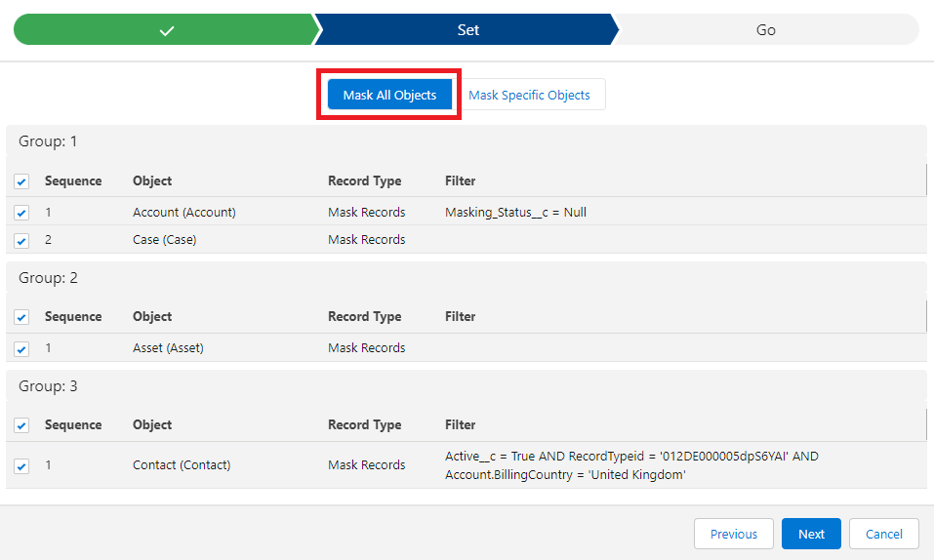Image resolution: width=934 pixels, height=560 pixels.
Task: Select the Set step in progress bar
Action: click(467, 30)
